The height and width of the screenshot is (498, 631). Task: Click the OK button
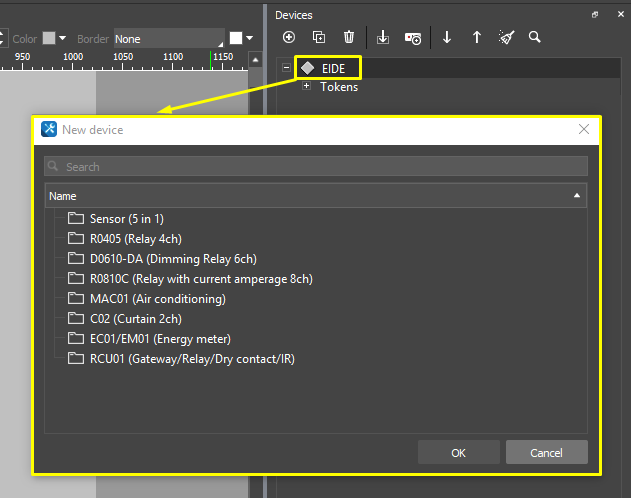pyautogui.click(x=458, y=453)
